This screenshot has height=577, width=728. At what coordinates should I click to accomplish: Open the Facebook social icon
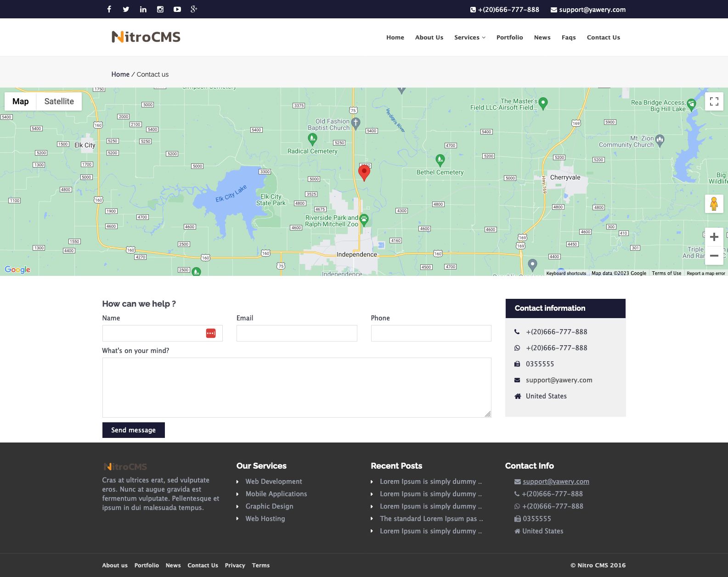click(109, 9)
